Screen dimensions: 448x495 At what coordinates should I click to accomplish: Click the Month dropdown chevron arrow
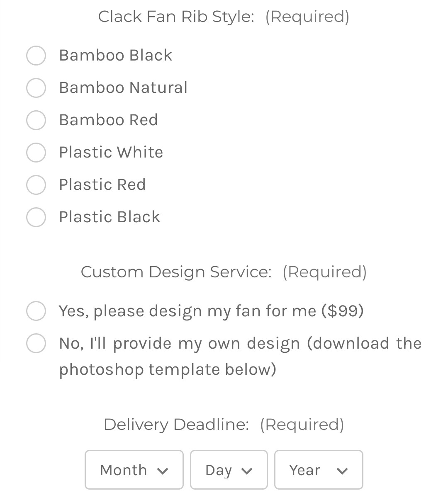coord(163,471)
